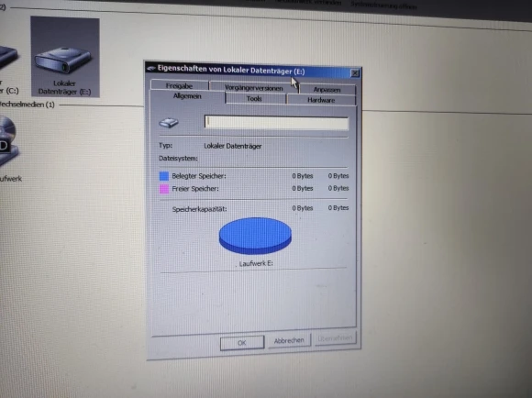Image resolution: width=532 pixels, height=398 pixels.
Task: Confirm with the OK button
Action: [242, 343]
